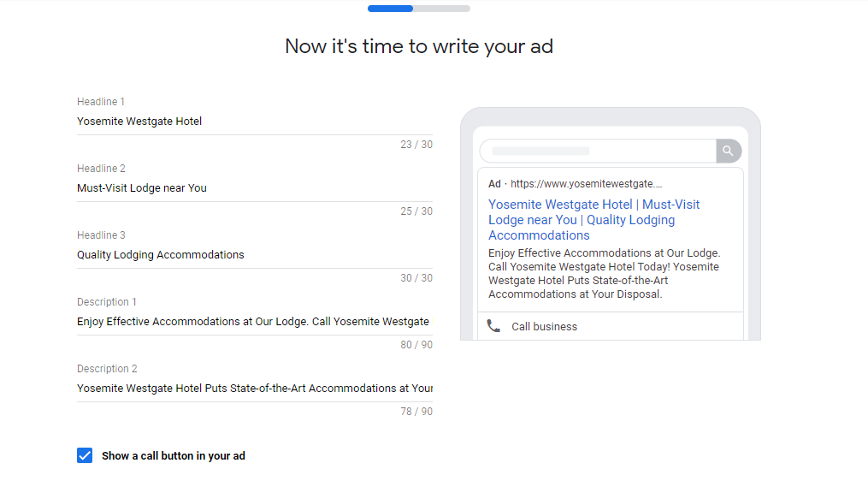Click the ad description text in preview
The height and width of the screenshot is (481, 868).
[x=604, y=274]
